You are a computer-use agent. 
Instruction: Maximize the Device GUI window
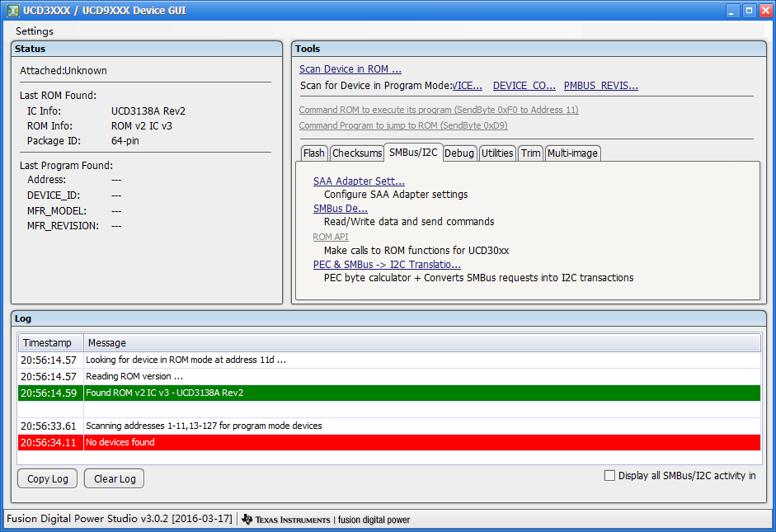[750, 11]
